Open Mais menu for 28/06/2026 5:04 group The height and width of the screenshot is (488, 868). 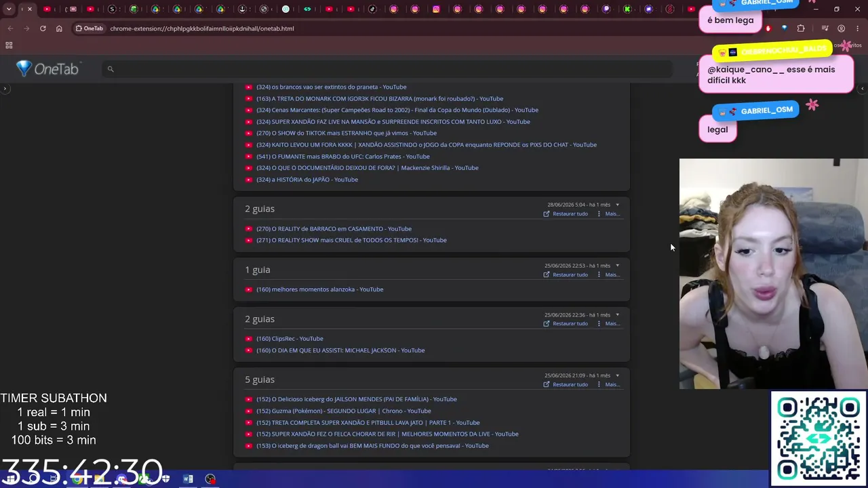(612, 213)
